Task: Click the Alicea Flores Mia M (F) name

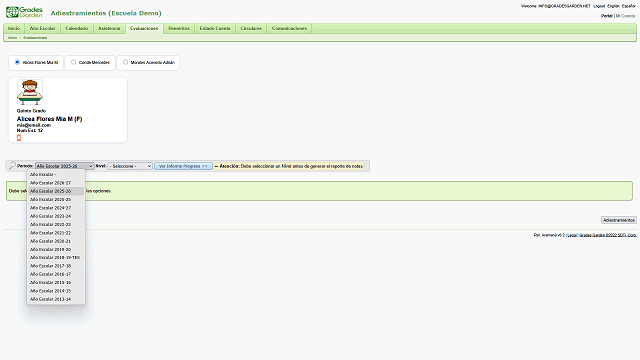Action: coord(49,119)
